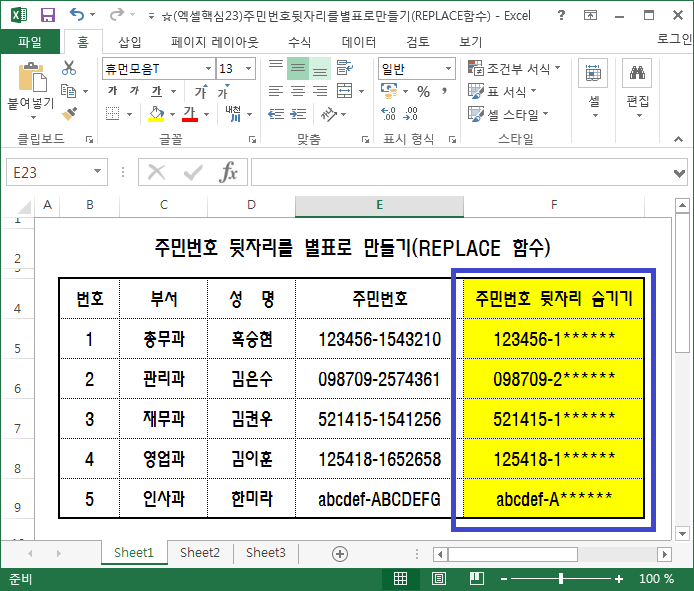Toggle Align Right for text
This screenshot has height=591, width=694.
320,91
